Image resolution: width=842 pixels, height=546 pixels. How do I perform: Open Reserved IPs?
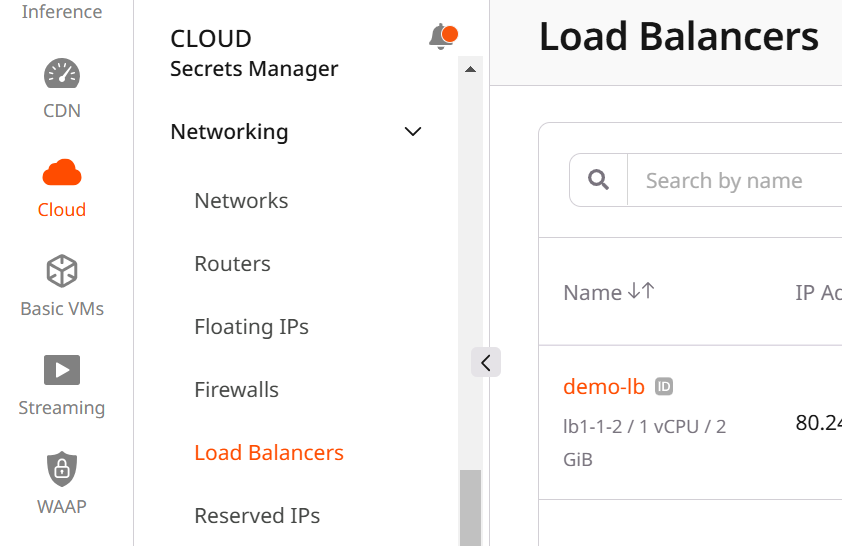[x=257, y=515]
